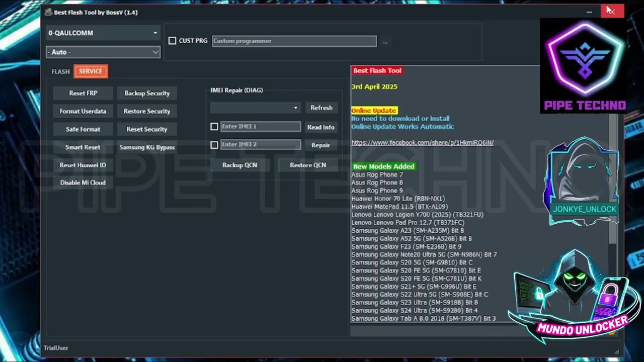Click into the Enter IMEI 1 field
The height and width of the screenshot is (362, 644).
(261, 127)
